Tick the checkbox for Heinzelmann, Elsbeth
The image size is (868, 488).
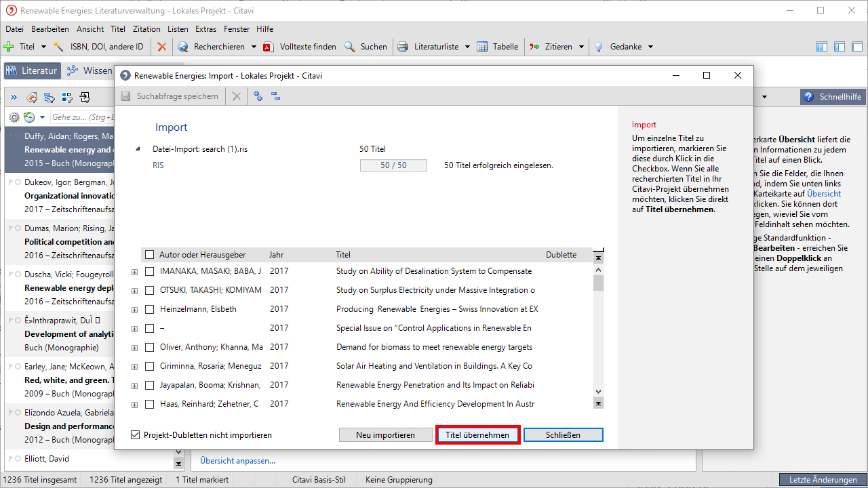150,309
